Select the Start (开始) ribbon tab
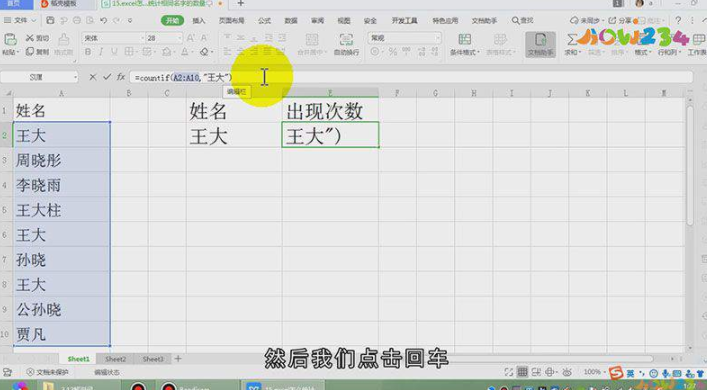Screen dimensions: 707x390 [x=172, y=21]
